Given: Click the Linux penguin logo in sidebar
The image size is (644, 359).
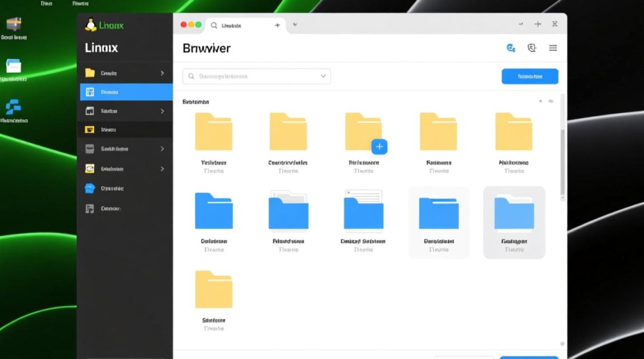Looking at the screenshot, I should (x=91, y=25).
